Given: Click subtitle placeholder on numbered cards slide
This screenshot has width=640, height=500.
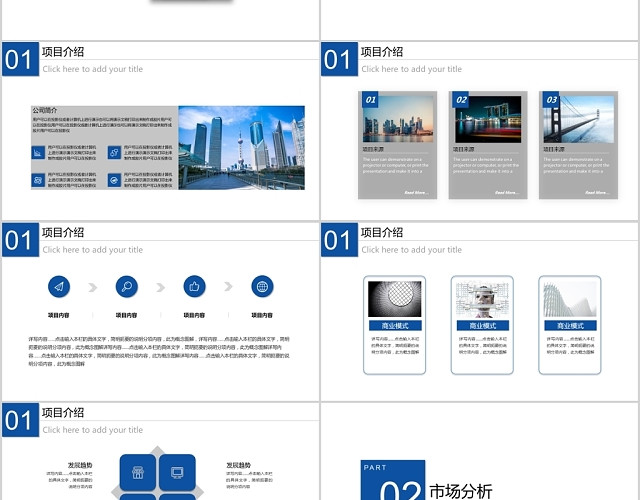Looking at the screenshot, I should coord(411,69).
